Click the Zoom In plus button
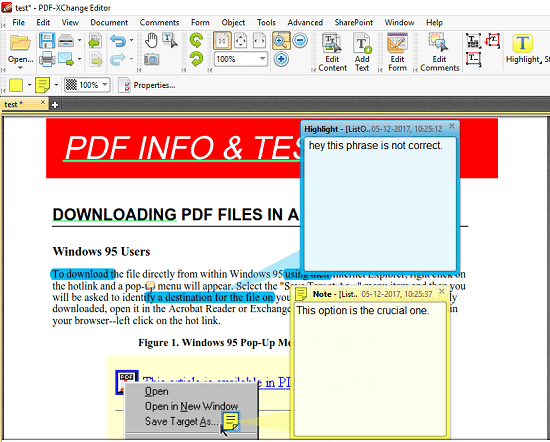 click(x=281, y=59)
